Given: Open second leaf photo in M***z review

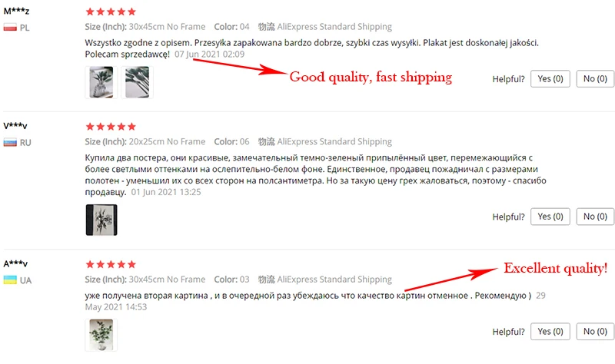Looking at the screenshot, I should [x=137, y=82].
